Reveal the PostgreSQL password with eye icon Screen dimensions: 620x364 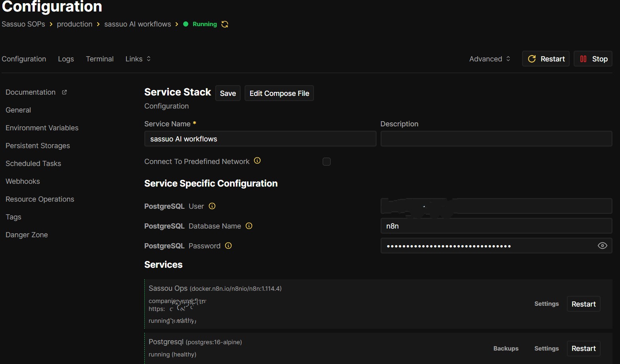point(602,246)
